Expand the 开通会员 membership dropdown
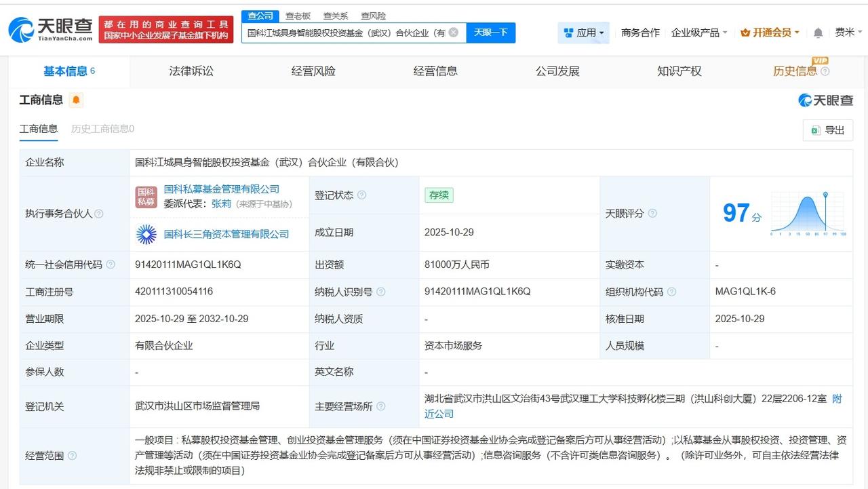Viewport: 868px width, 489px height. pos(770,32)
